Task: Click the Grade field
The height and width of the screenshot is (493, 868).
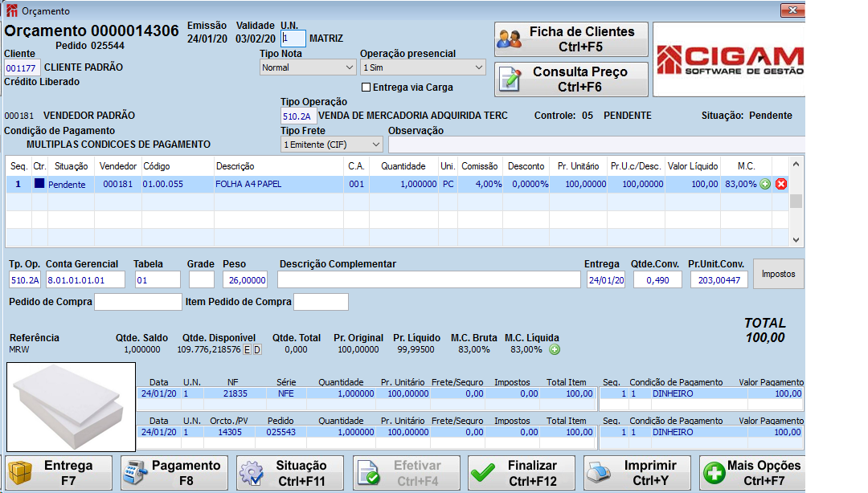Action: pos(202,280)
